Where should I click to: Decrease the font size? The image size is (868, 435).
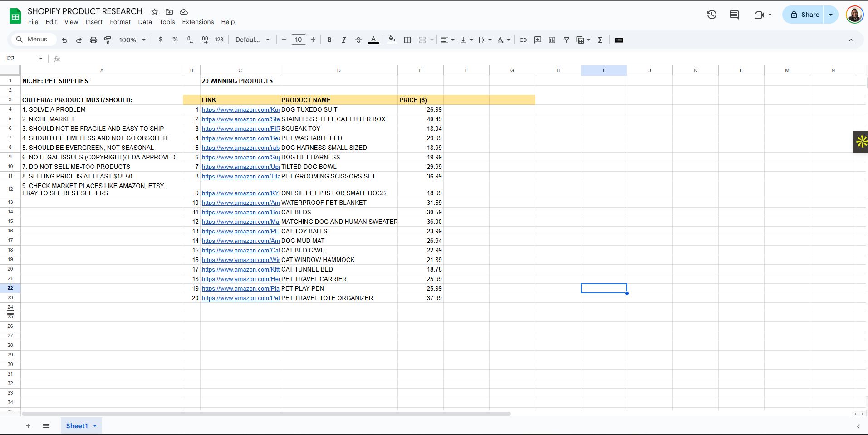click(284, 40)
